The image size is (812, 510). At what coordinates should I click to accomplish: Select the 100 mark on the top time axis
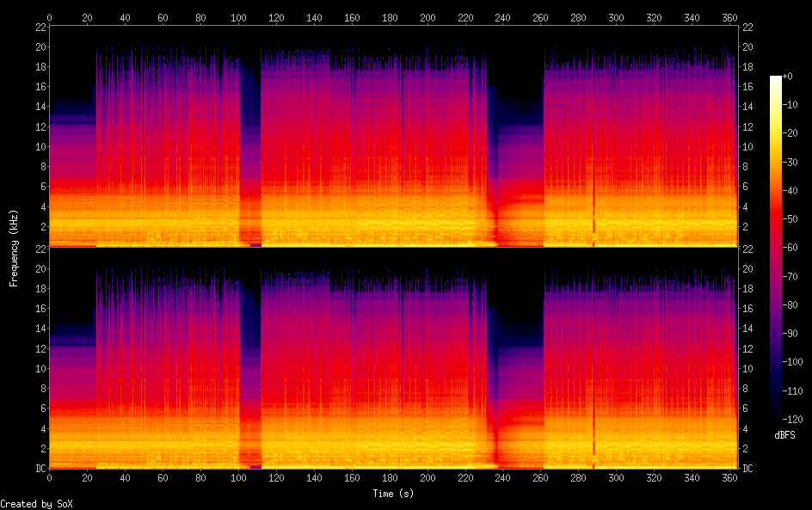pos(238,16)
